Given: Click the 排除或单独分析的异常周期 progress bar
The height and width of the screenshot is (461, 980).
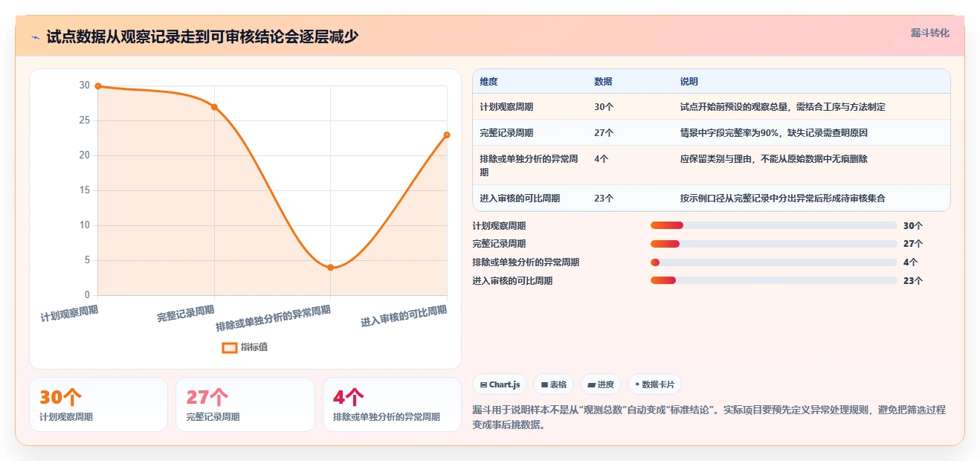Looking at the screenshot, I should click(773, 262).
